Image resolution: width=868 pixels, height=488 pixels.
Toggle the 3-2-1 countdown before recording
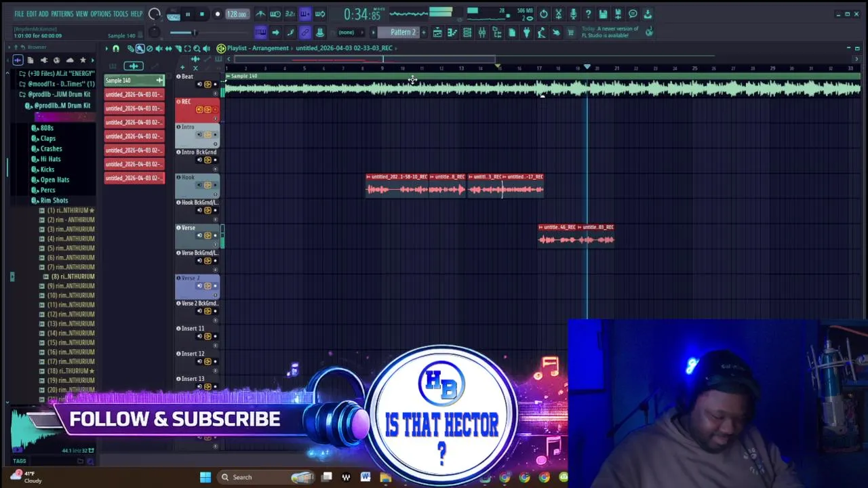click(290, 14)
